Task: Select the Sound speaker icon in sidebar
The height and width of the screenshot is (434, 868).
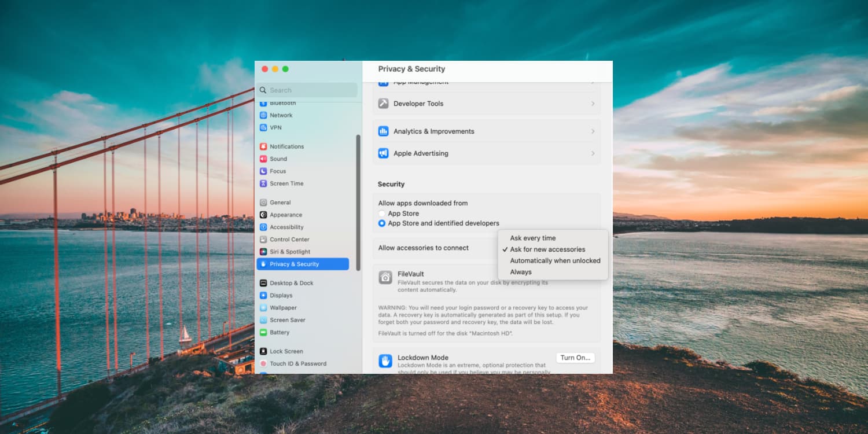Action: pos(263,159)
